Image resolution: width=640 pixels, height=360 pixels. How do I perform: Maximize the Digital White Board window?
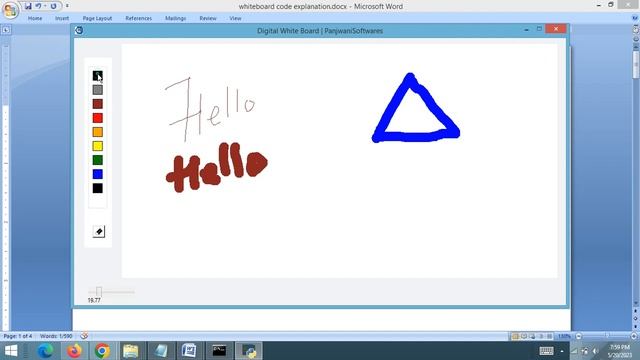pos(539,29)
